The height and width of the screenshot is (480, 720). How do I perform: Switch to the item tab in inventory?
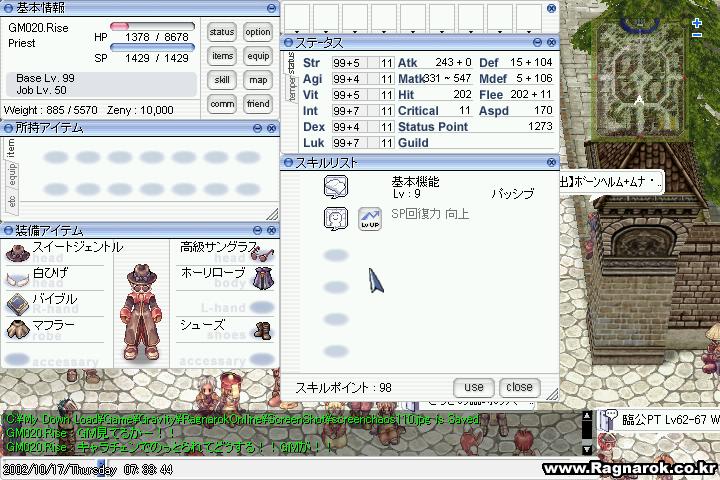point(11,148)
